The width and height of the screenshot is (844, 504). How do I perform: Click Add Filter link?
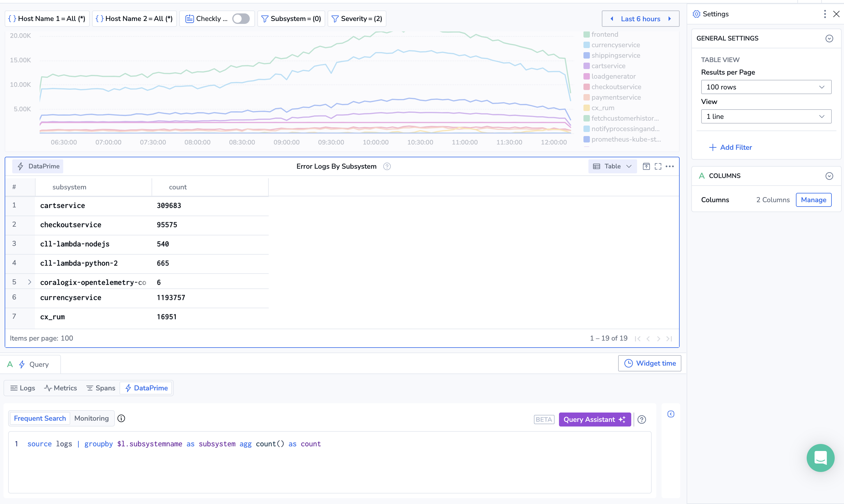[730, 147]
